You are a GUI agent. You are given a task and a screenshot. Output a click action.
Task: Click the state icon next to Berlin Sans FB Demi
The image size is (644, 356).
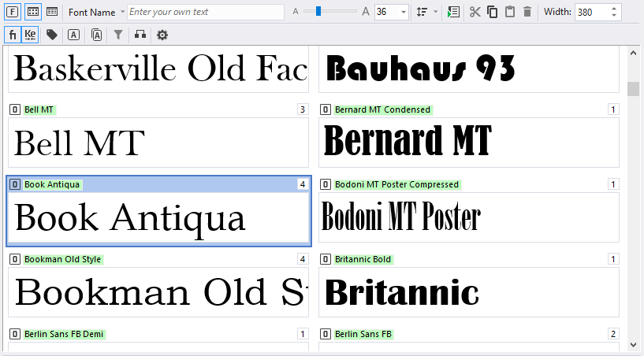click(15, 334)
